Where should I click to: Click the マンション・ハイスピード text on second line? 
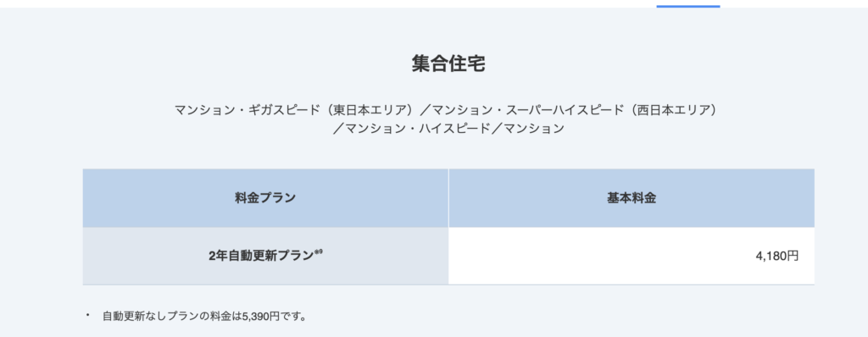point(418,129)
